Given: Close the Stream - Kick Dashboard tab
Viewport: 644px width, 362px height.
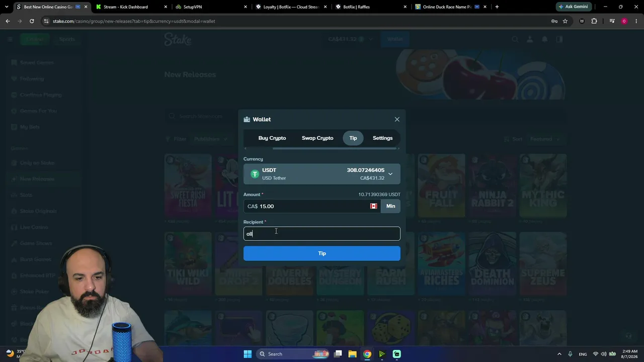Looking at the screenshot, I should tap(166, 7).
